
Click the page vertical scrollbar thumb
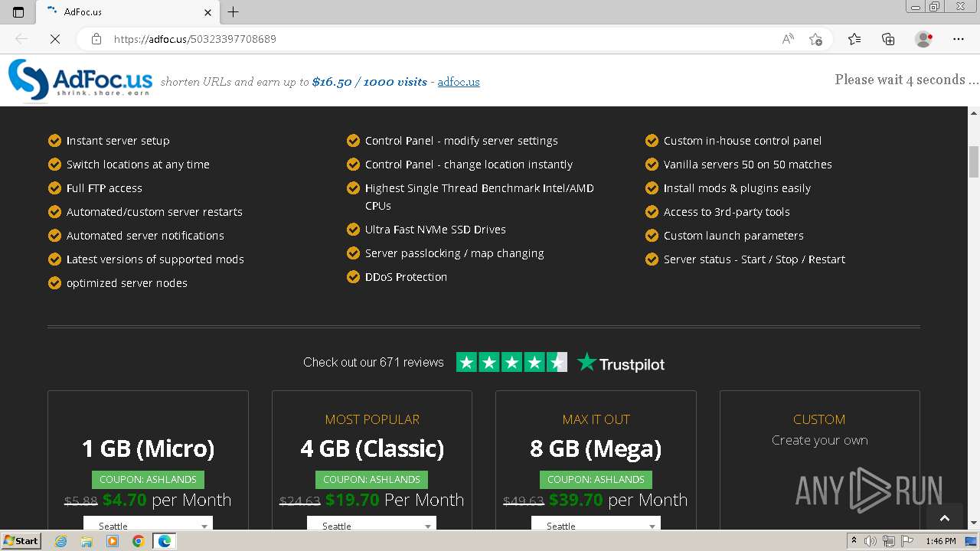[x=974, y=162]
